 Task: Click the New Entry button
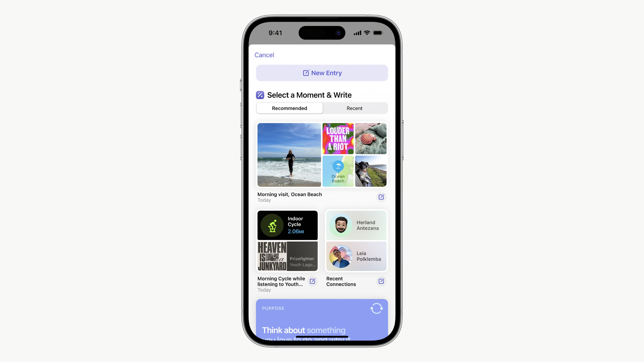[322, 72]
